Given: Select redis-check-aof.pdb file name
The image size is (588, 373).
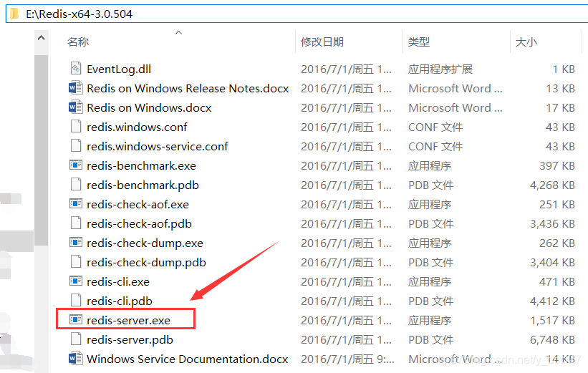Looking at the screenshot, I should coord(139,224).
